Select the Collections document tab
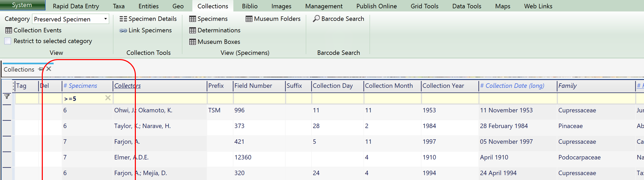 click(19, 69)
